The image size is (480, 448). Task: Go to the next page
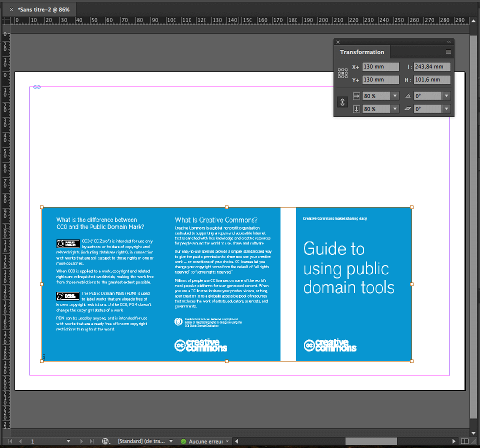pos(81,441)
